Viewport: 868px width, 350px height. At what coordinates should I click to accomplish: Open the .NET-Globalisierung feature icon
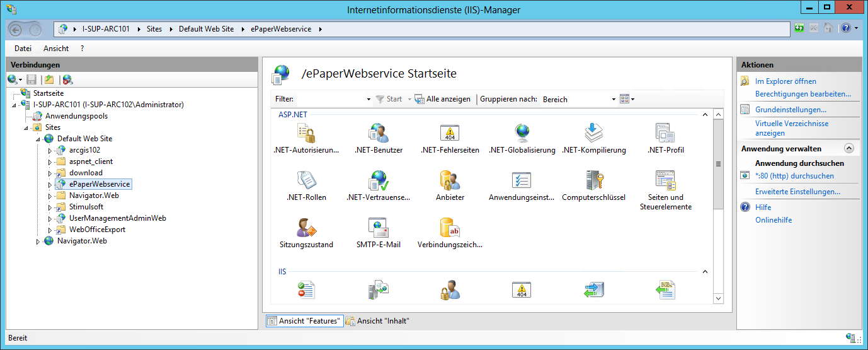[x=522, y=134]
